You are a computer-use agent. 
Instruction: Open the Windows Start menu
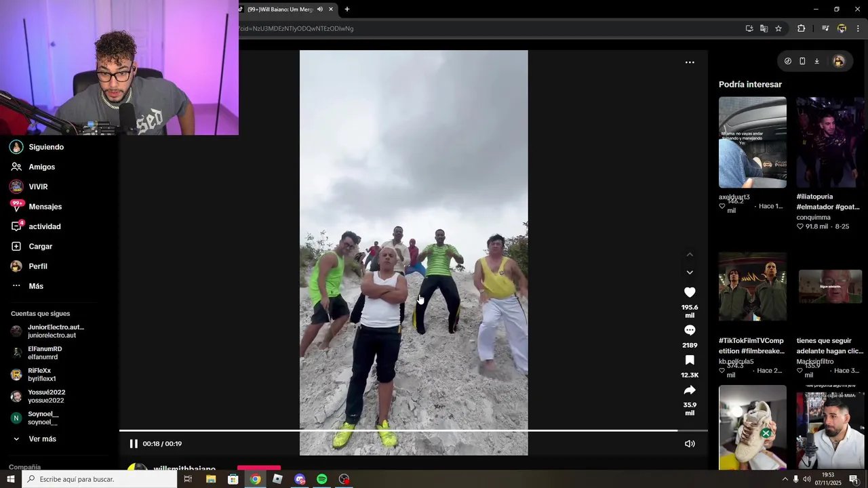[x=11, y=479]
